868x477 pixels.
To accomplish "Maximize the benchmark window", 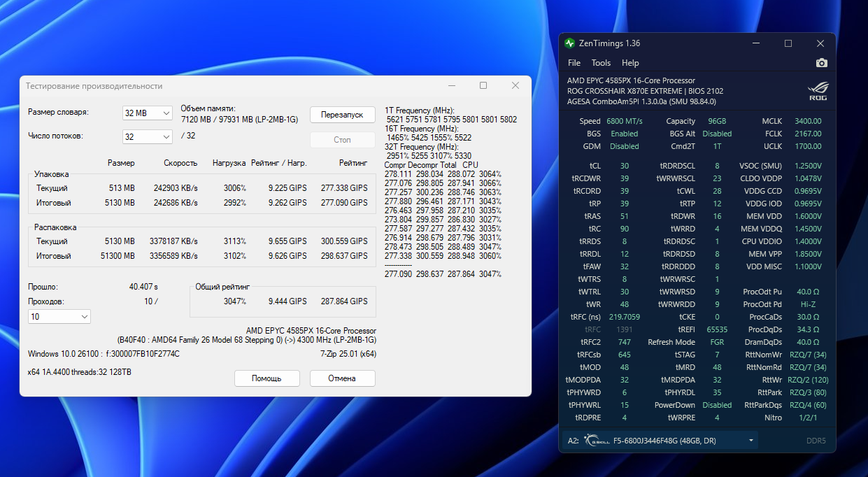I will tap(483, 85).
